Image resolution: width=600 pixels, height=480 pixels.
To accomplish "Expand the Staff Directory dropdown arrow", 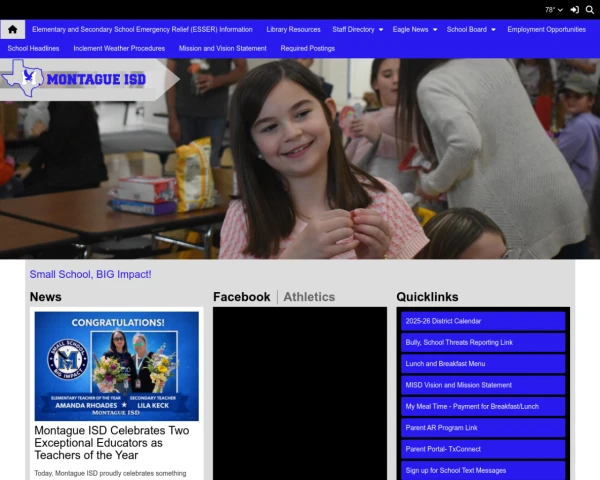I will [381, 29].
